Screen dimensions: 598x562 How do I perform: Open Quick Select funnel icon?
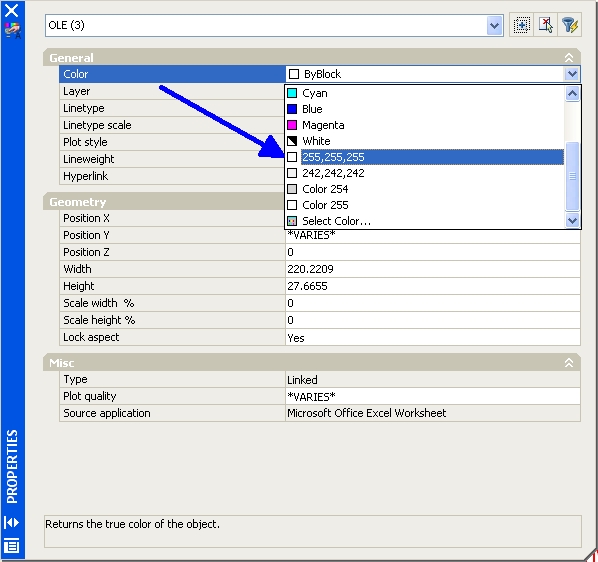570,25
